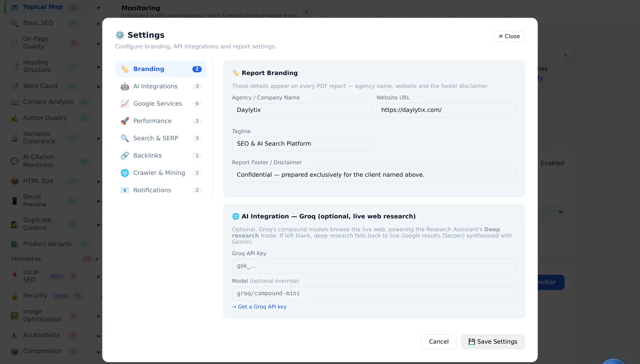This screenshot has height=364, width=640.
Task: Open Semantic Coherence sidebar item
Action: point(39,138)
